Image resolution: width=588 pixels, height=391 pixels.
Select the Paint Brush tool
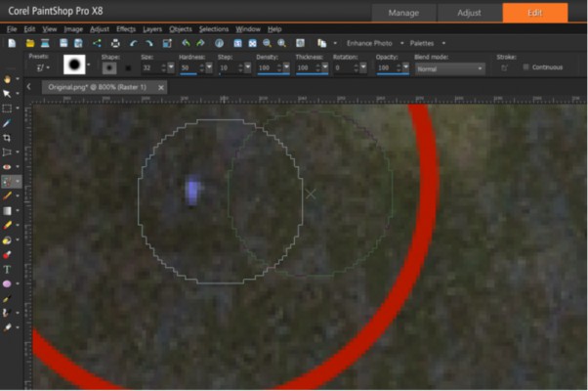tap(7, 195)
